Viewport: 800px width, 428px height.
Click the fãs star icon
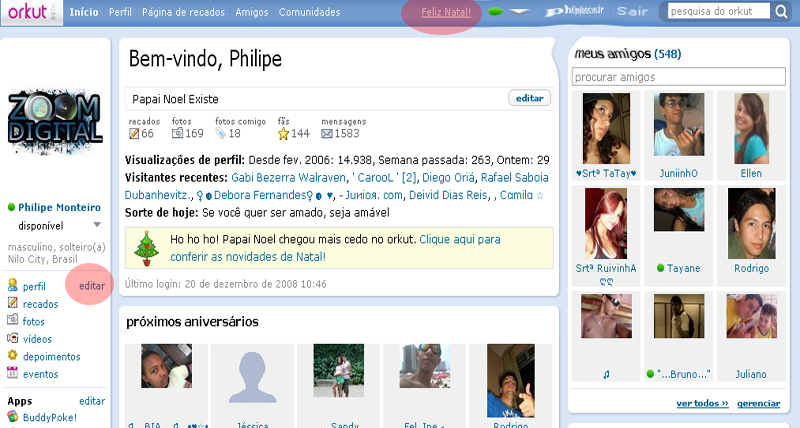coord(283,134)
